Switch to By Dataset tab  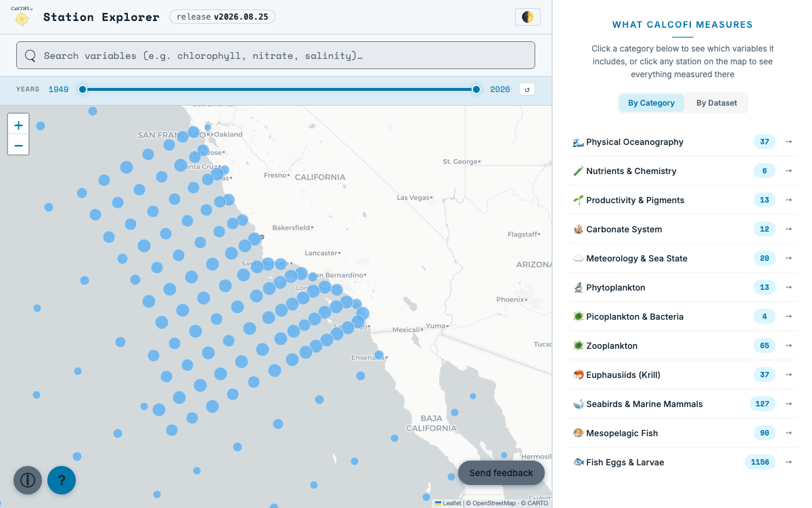click(717, 103)
